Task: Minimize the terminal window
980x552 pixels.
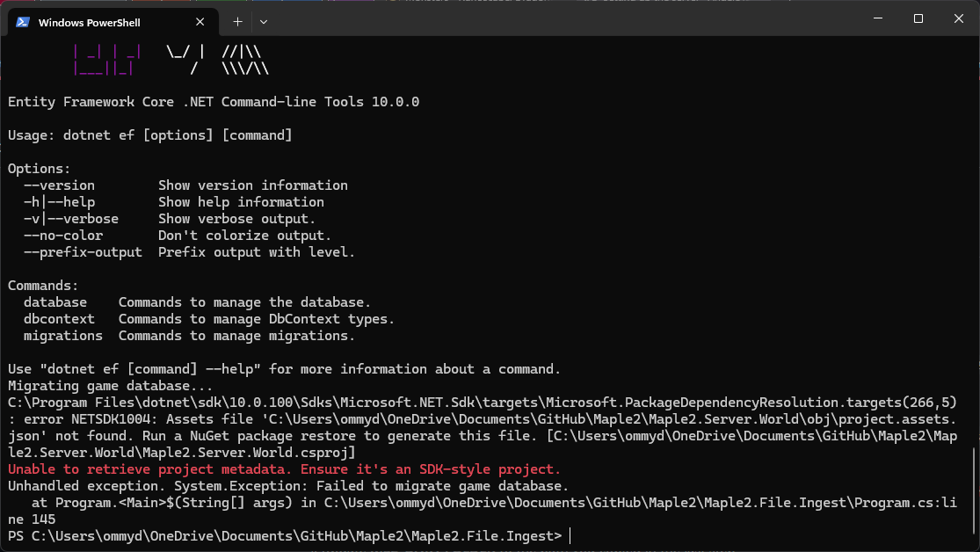Action: point(877,18)
